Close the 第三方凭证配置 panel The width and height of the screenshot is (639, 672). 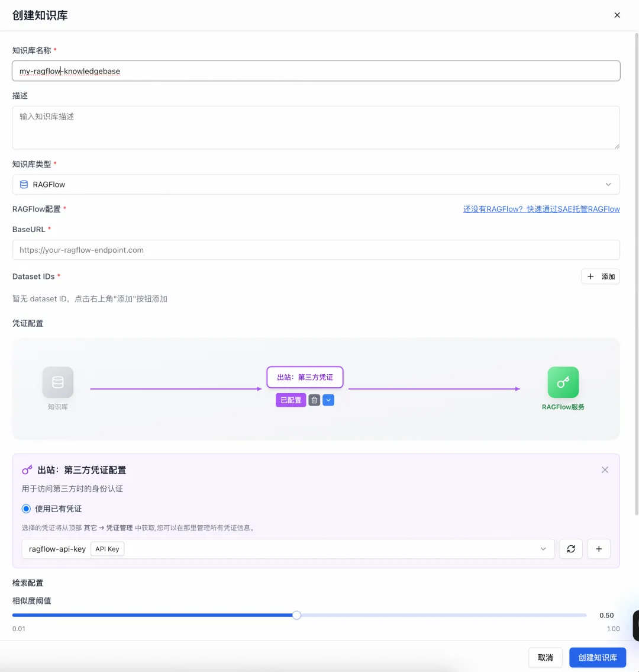[605, 470]
